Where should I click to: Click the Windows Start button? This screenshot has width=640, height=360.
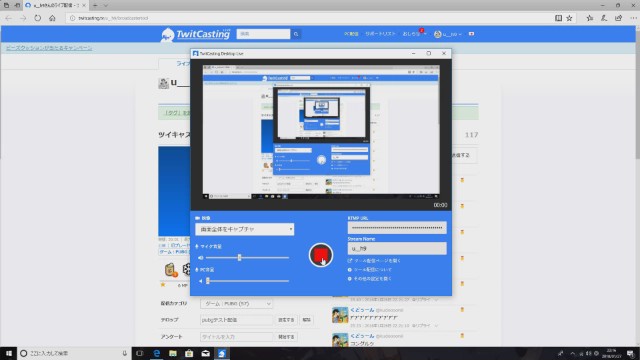[x=8, y=353]
